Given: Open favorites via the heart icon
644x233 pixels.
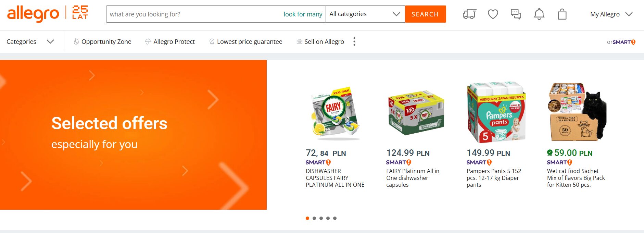Looking at the screenshot, I should pos(493,14).
